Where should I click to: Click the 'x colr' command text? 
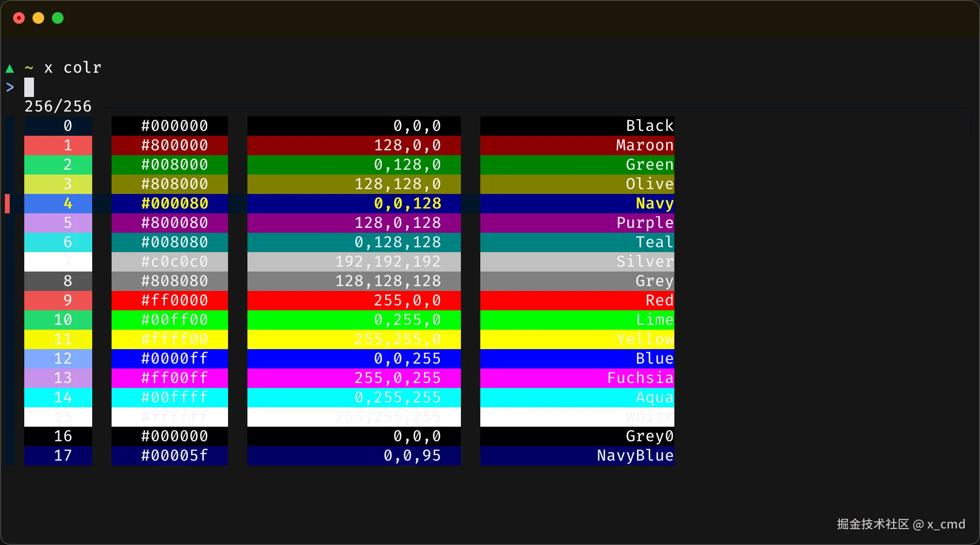[73, 68]
